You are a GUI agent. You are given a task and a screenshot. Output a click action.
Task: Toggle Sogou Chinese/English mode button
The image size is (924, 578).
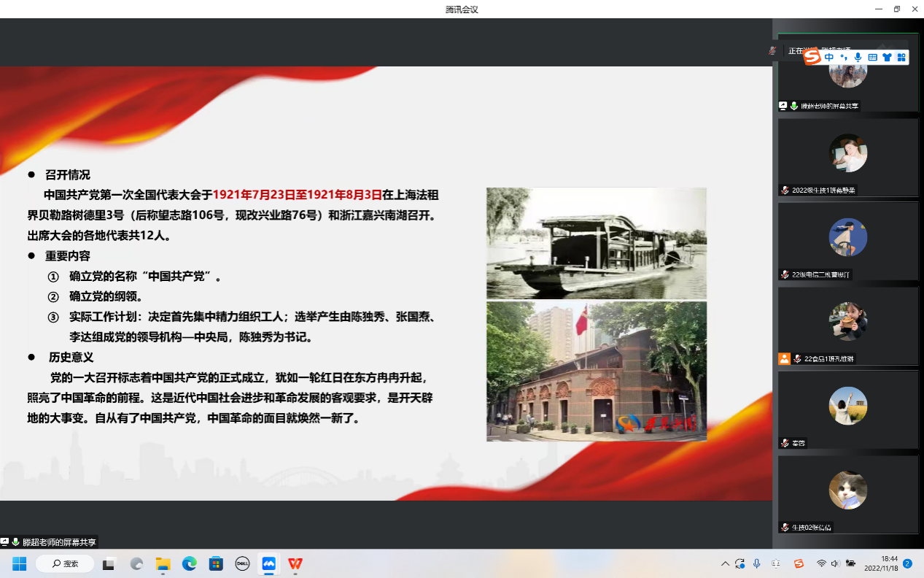coord(829,57)
